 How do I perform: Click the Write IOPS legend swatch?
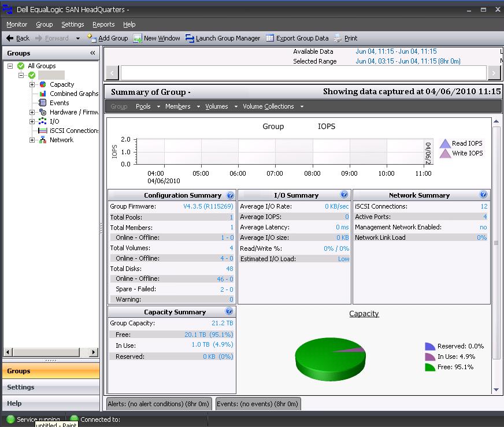[445, 153]
